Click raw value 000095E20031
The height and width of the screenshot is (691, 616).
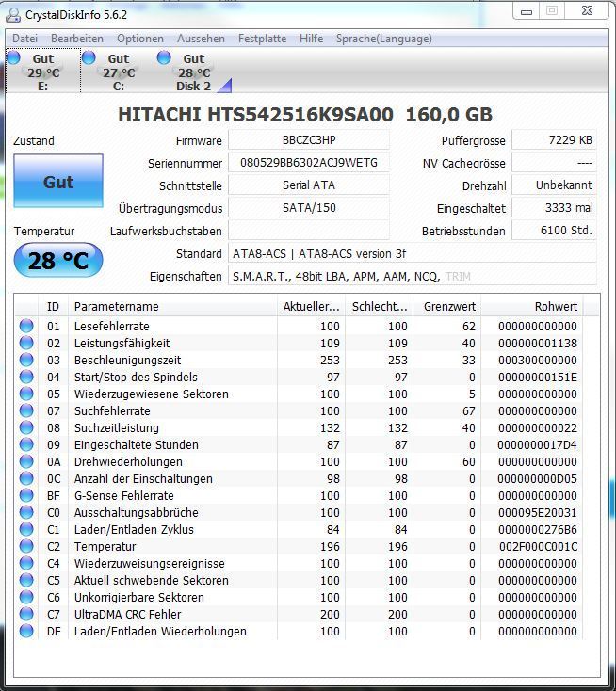[538, 512]
